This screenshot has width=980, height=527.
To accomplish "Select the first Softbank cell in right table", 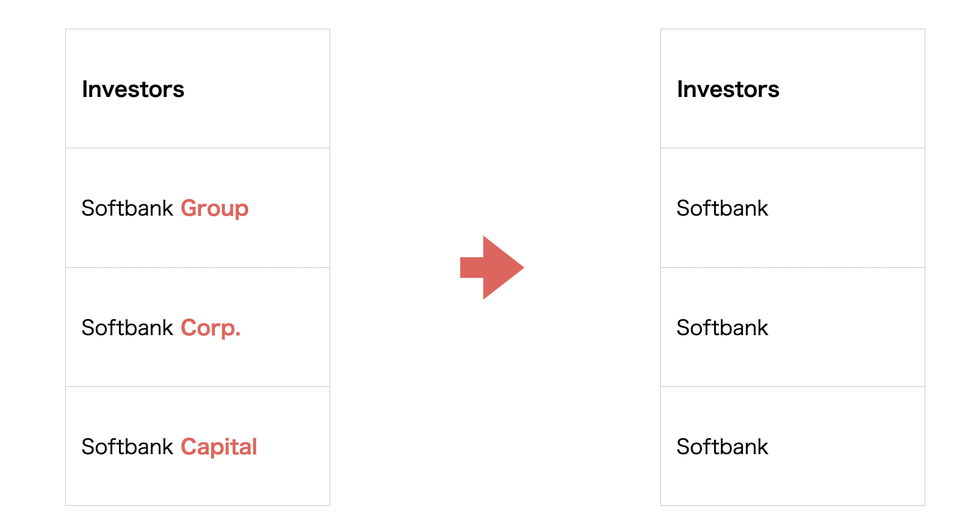I will 793,208.
